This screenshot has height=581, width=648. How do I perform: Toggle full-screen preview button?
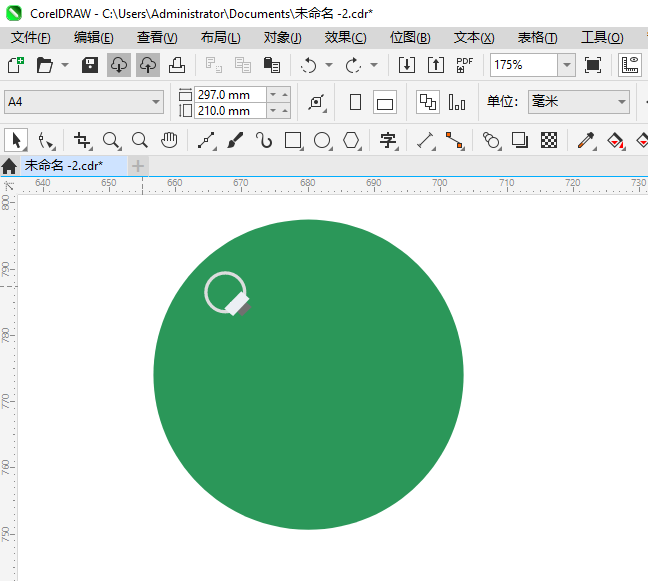[593, 65]
